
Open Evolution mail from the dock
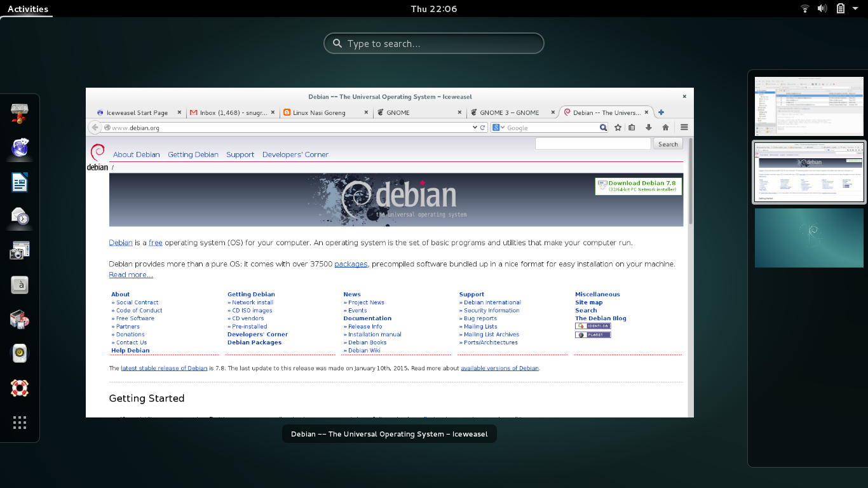pyautogui.click(x=20, y=217)
